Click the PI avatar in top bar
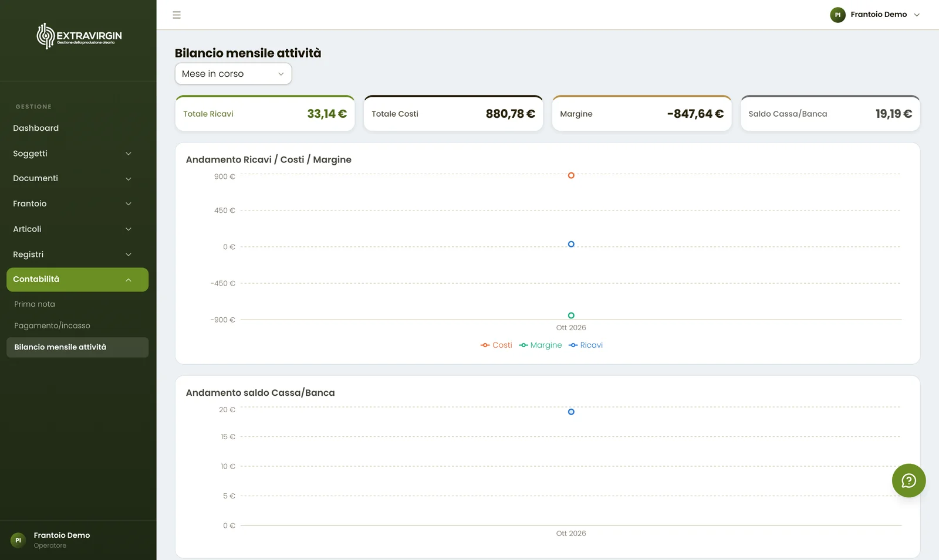The height and width of the screenshot is (560, 939). (x=837, y=15)
